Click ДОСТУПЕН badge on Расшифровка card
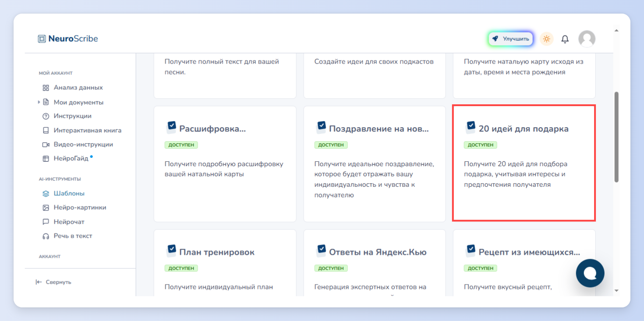The height and width of the screenshot is (321, 644). (x=181, y=145)
